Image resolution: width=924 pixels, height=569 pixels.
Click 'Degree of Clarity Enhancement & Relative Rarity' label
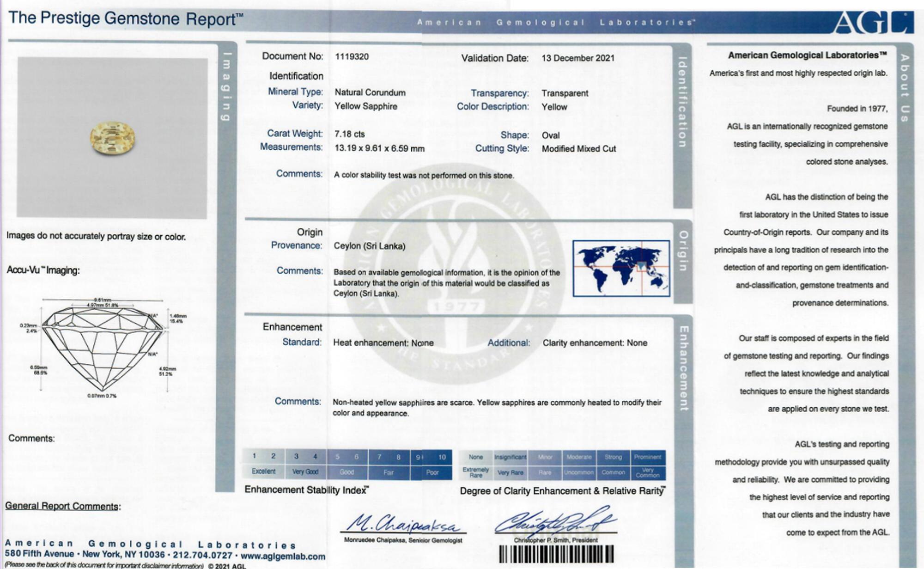563,491
